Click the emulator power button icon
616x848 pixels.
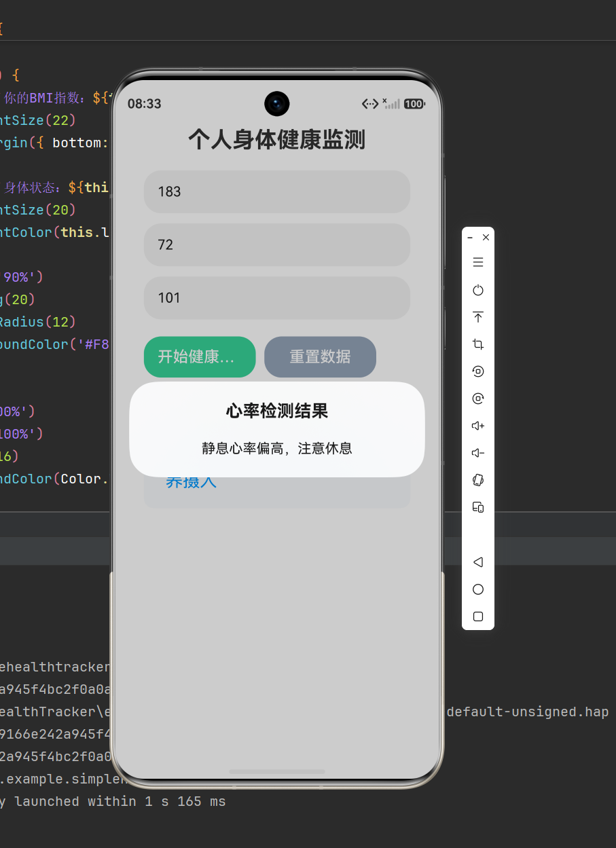pos(478,290)
